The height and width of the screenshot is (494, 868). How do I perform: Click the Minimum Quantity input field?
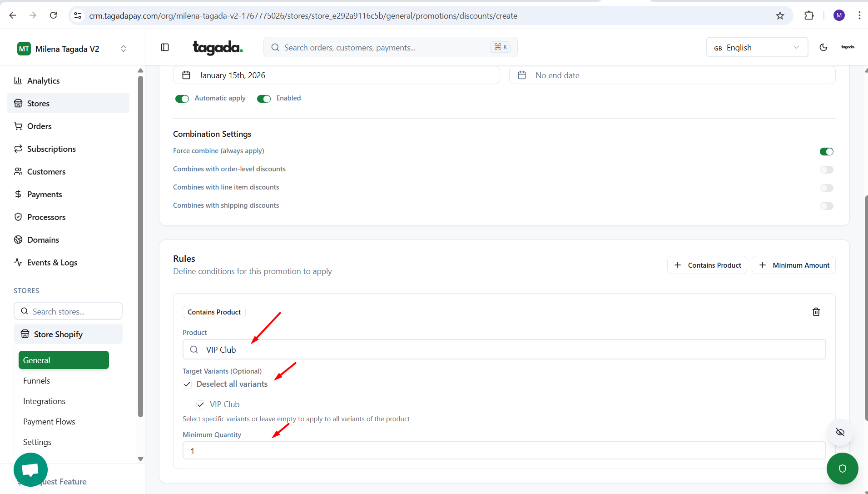point(504,451)
